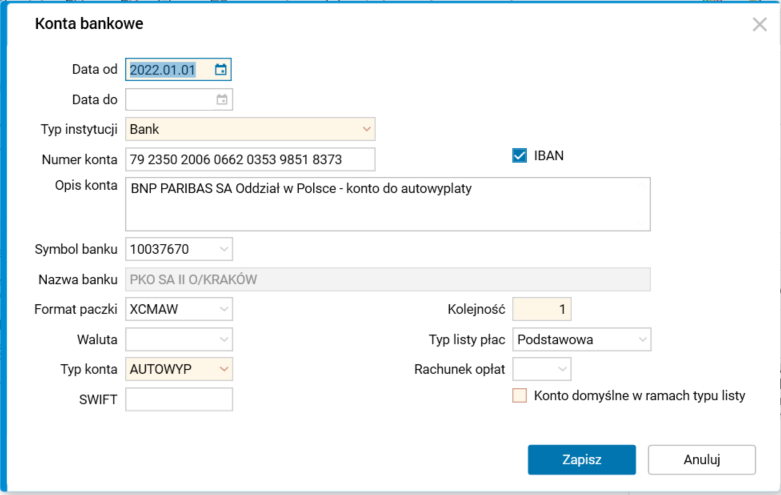Focus the Opis konta text area
This screenshot has height=495, width=781.
[x=388, y=204]
